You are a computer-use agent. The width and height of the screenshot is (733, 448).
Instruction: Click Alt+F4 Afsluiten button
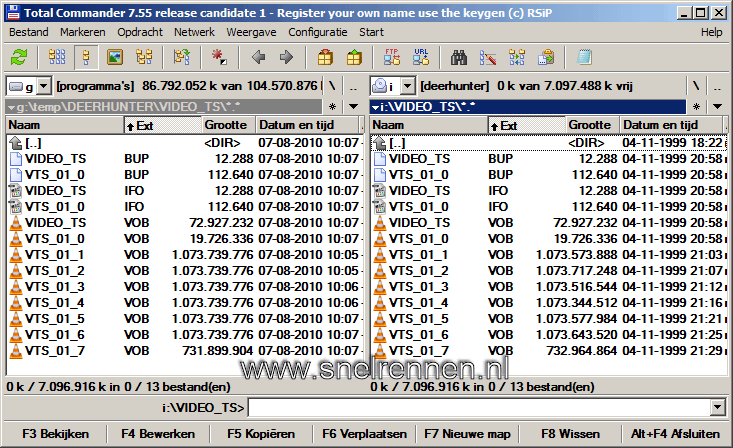click(675, 434)
